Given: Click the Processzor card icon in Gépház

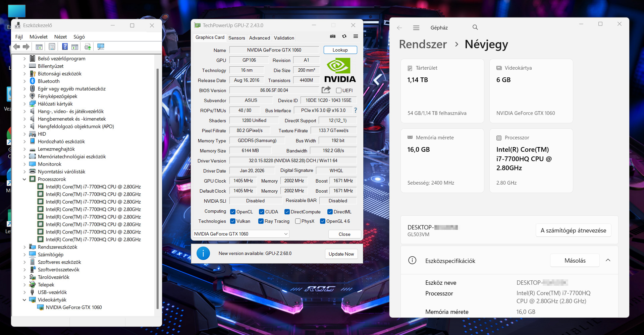Looking at the screenshot, I should click(499, 138).
